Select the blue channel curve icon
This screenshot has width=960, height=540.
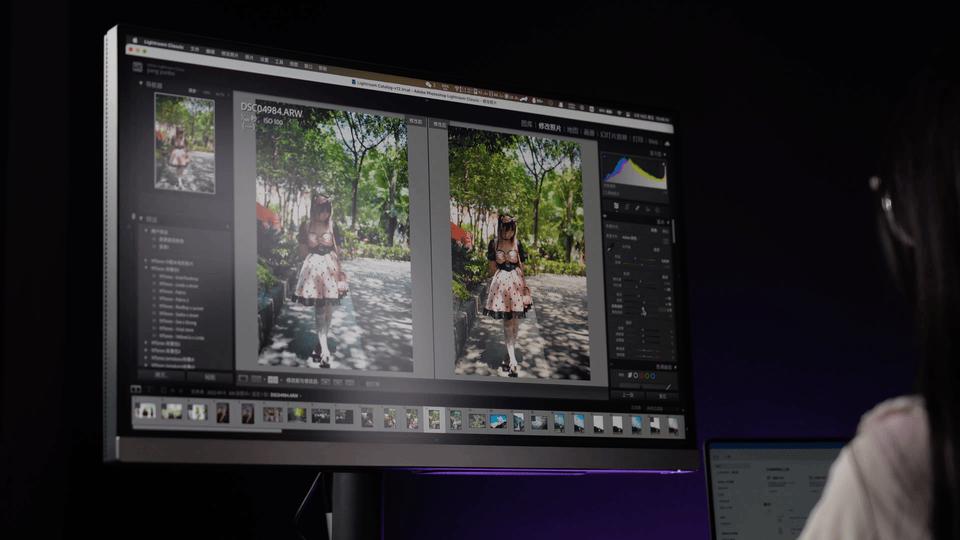point(653,377)
